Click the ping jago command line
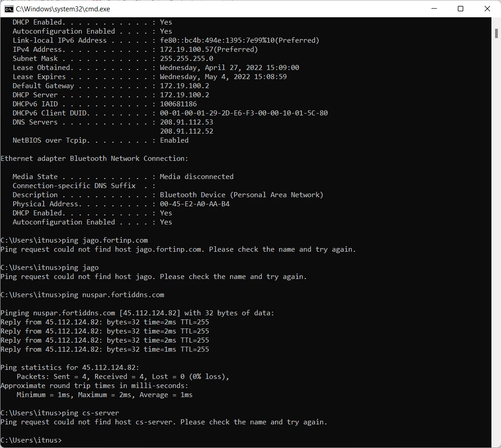501x448 pixels. click(x=50, y=268)
